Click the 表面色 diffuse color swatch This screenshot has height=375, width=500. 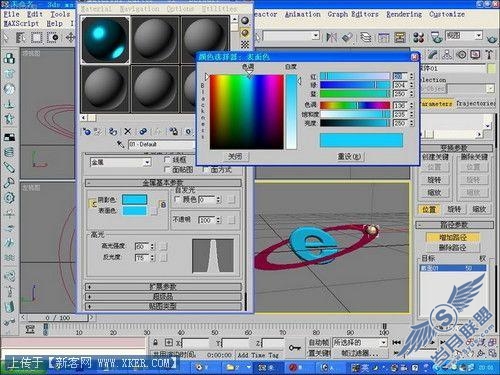pos(135,211)
